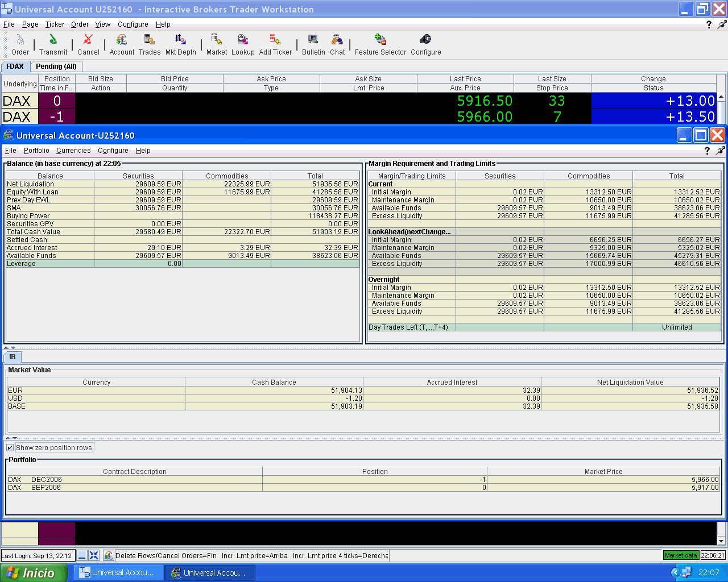Open the Chat toolbar icon
This screenshot has width=728, height=582.
pyautogui.click(x=337, y=44)
